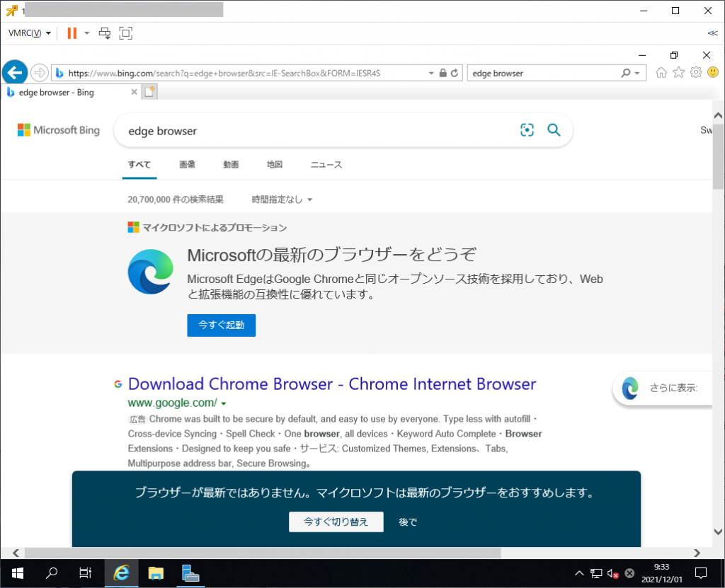
Task: Open the 時間指定なし time filter dropdown
Action: (282, 200)
